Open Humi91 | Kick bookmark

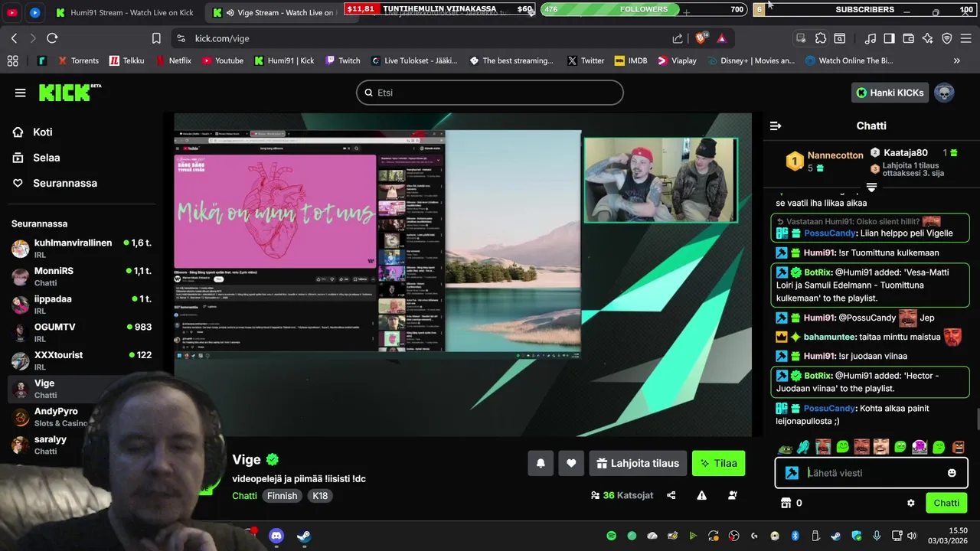(x=284, y=60)
